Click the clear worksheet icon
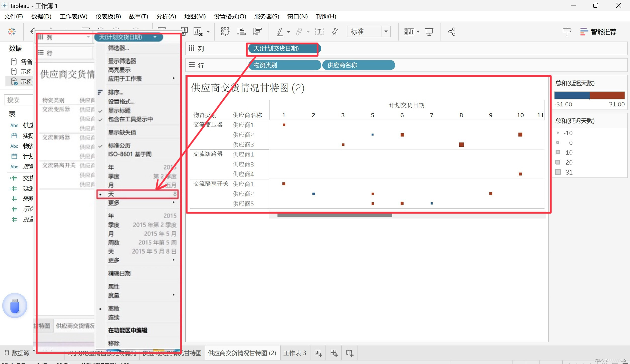The height and width of the screenshot is (364, 630). 198,32
